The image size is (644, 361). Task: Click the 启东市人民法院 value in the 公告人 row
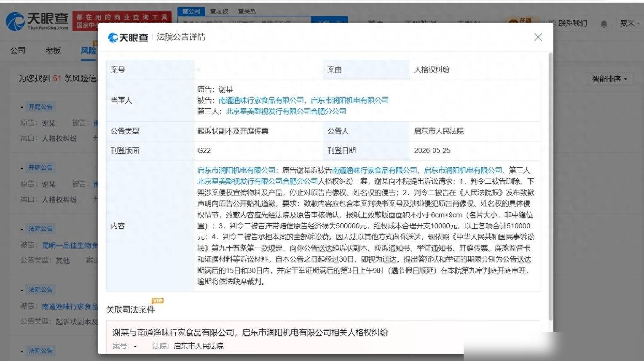[x=439, y=131]
